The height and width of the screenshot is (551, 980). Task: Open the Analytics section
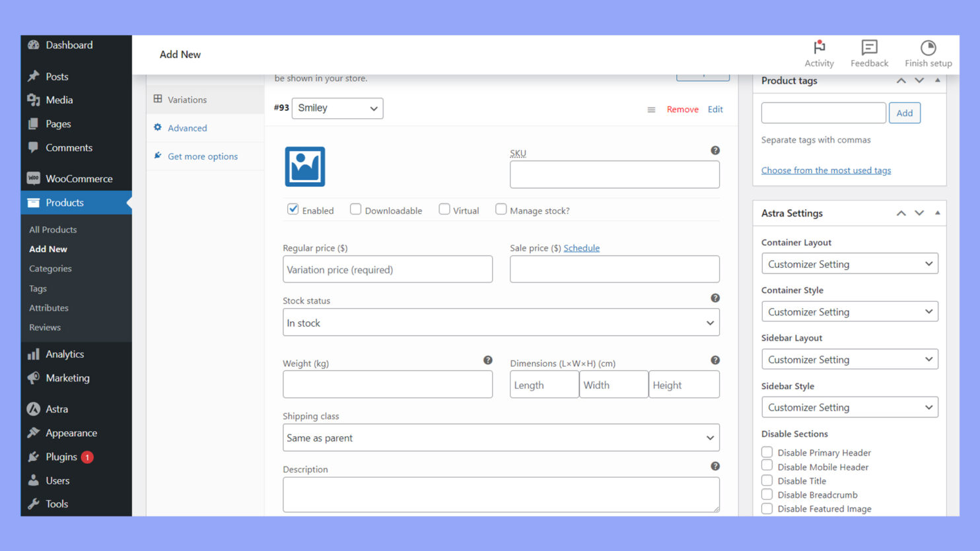pos(66,354)
